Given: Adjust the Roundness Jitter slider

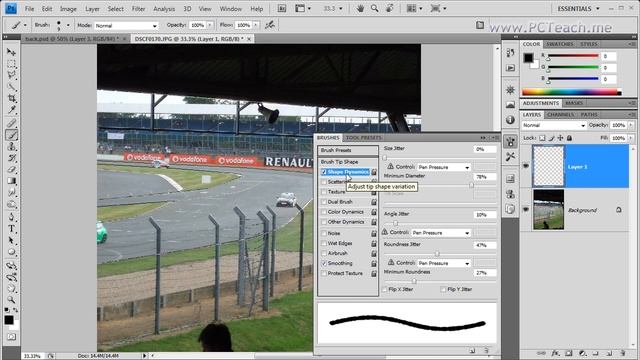Looking at the screenshot, I should coord(437,253).
